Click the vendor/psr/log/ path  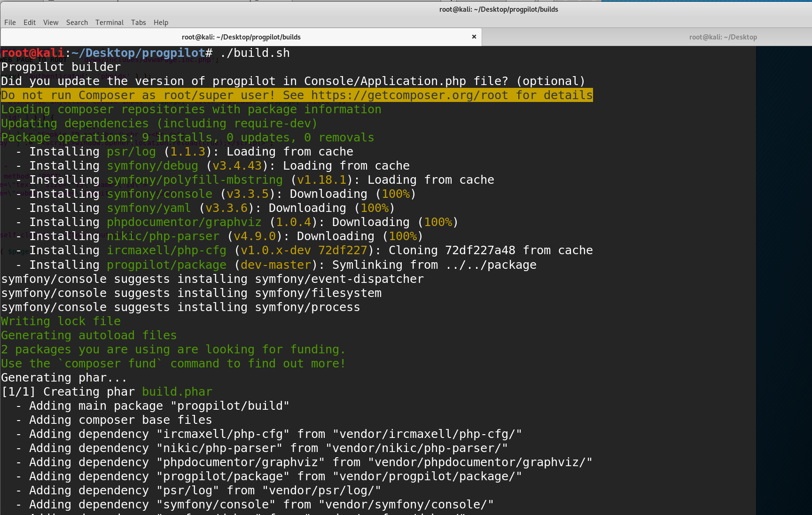tap(321, 491)
